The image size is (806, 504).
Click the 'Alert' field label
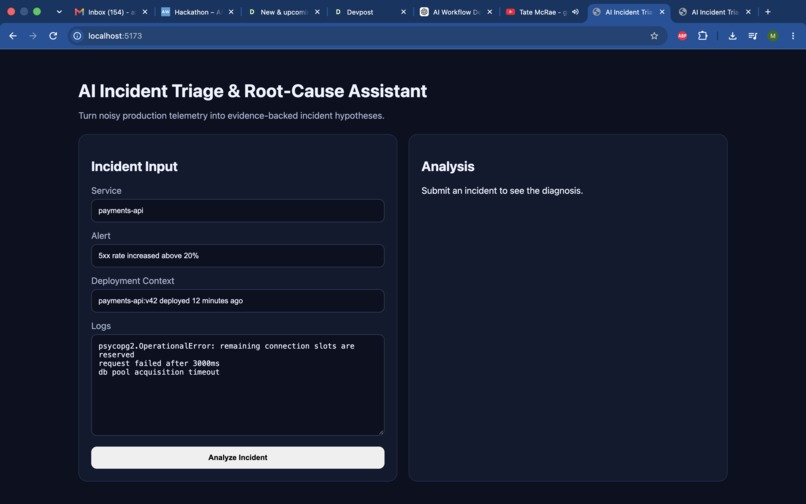pos(101,236)
